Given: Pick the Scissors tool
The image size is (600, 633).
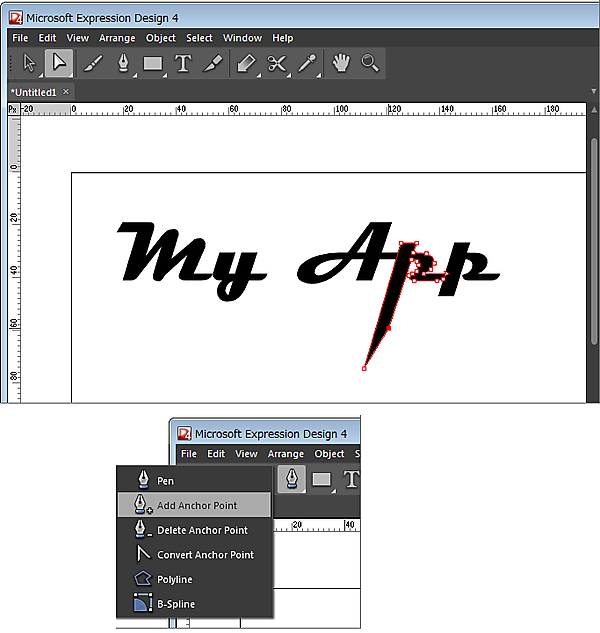Looking at the screenshot, I should click(x=276, y=63).
